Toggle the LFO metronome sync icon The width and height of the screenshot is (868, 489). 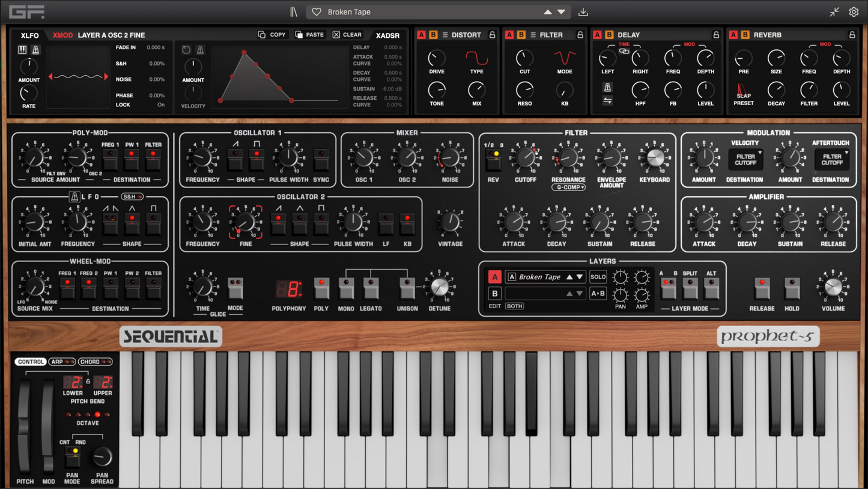[74, 196]
